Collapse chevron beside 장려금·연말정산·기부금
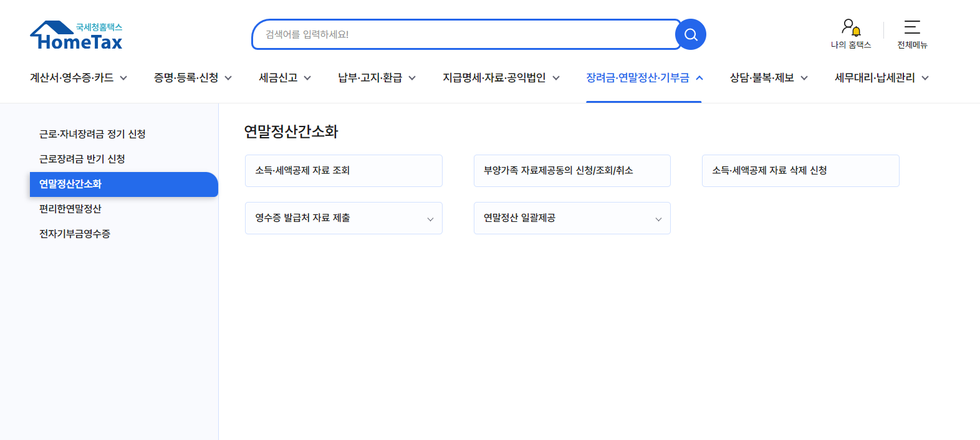This screenshot has width=980, height=440. point(699,78)
